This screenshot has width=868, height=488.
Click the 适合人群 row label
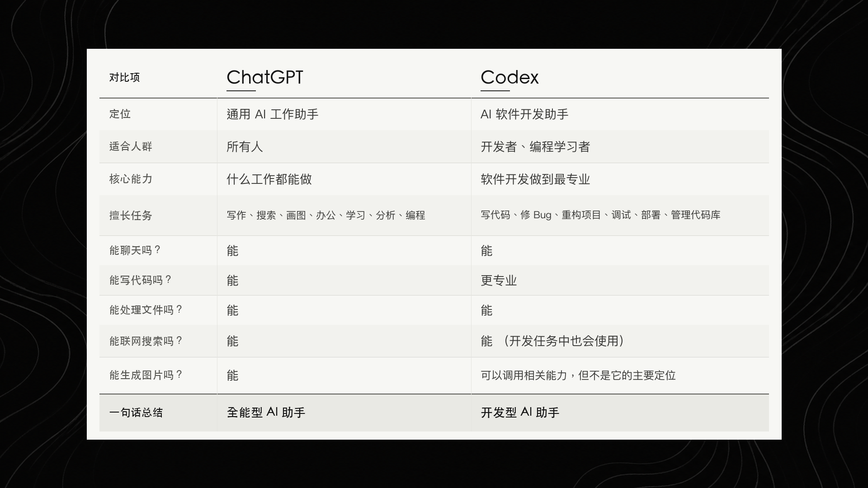pyautogui.click(x=131, y=146)
